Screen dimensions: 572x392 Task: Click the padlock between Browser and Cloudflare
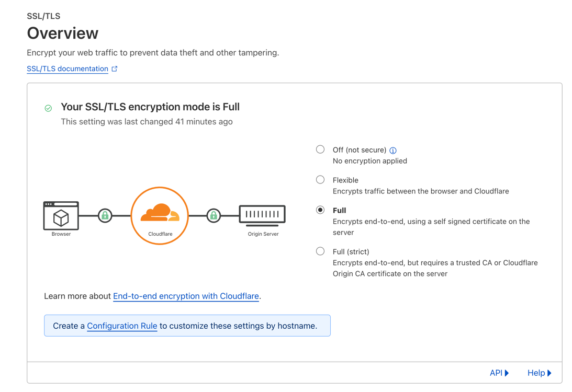click(x=105, y=214)
